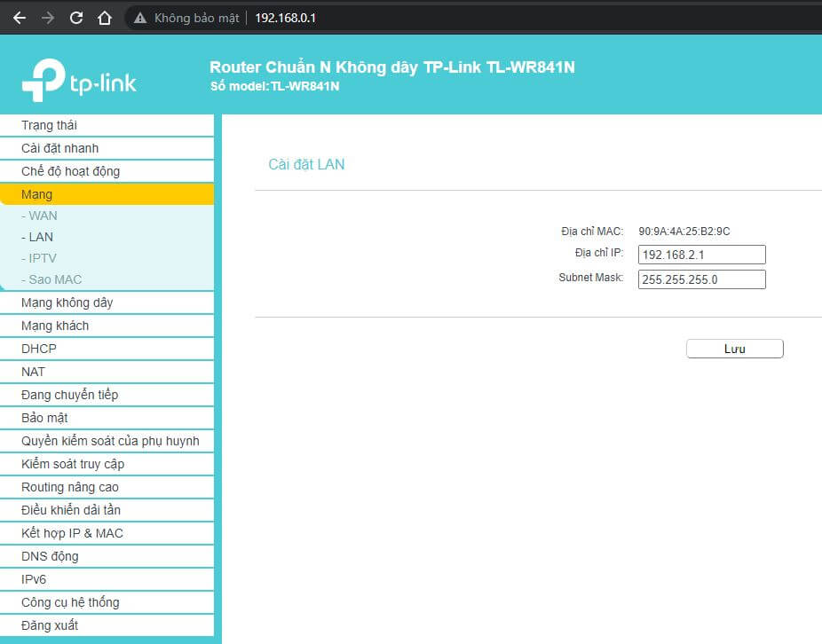The width and height of the screenshot is (822, 644).
Task: Click the address bar URL 192.168.0.1
Action: pyautogui.click(x=285, y=18)
